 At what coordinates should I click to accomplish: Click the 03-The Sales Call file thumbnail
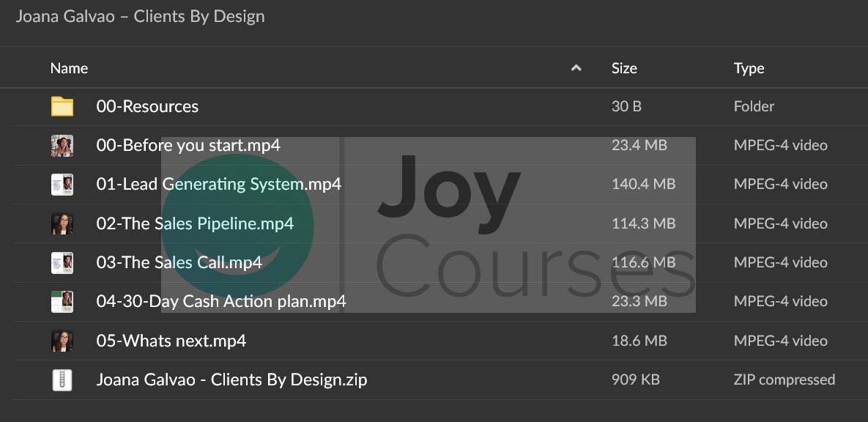tap(62, 262)
